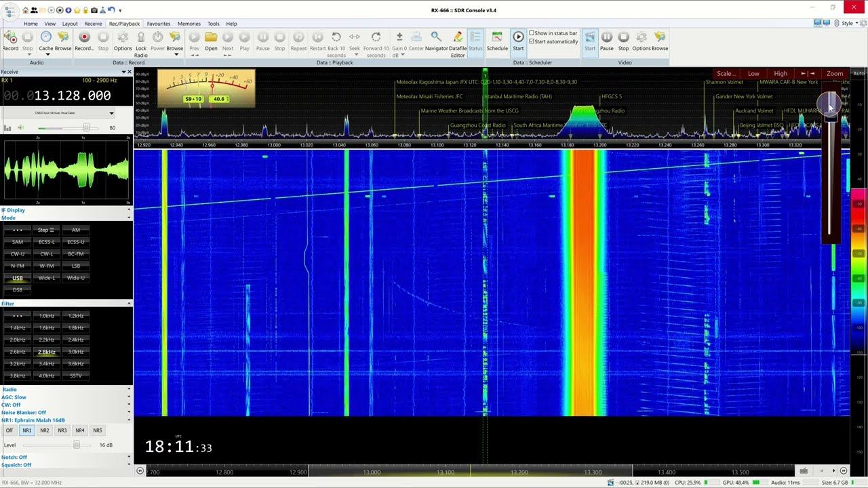Switch to the Receive tab
868x488 pixels.
click(x=93, y=24)
